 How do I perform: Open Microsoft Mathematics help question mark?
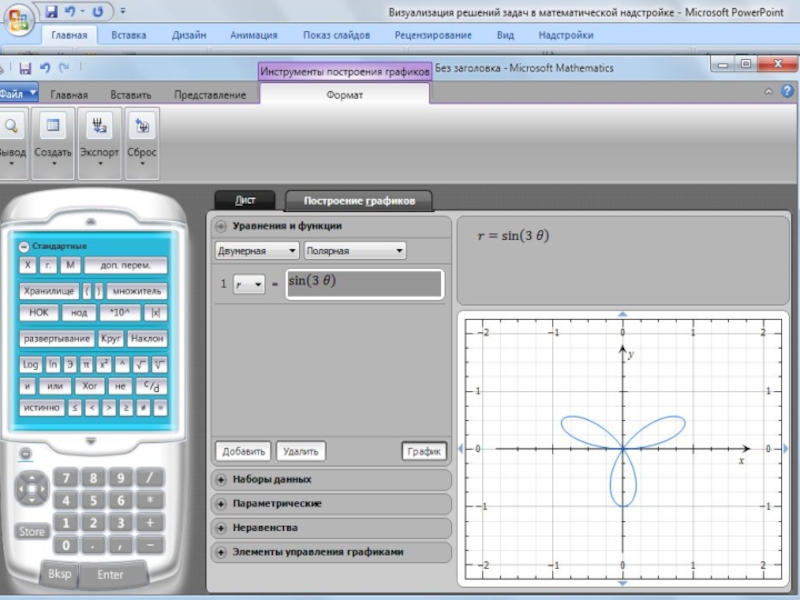coord(787,91)
